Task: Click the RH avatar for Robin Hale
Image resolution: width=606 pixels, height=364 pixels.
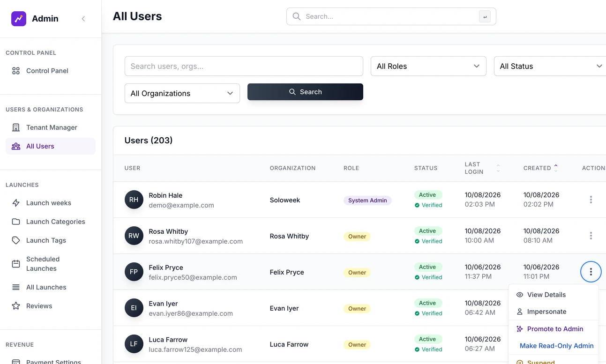Action: [x=134, y=200]
